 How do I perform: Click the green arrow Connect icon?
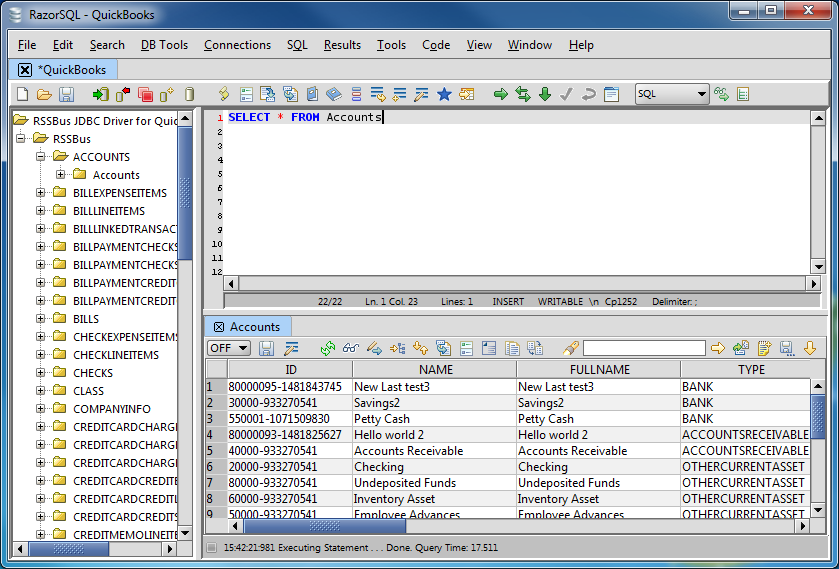(x=100, y=94)
